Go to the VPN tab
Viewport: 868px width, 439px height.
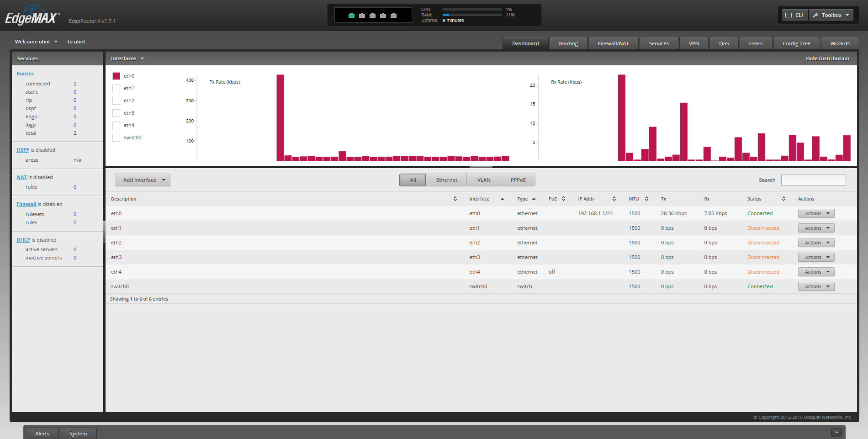pyautogui.click(x=694, y=43)
